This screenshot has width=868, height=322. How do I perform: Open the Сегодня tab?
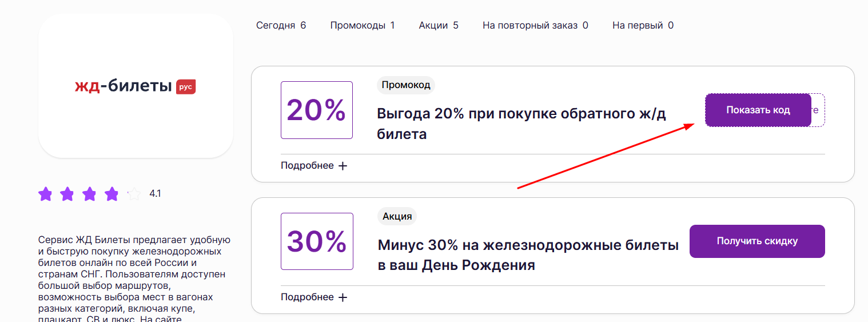click(x=281, y=25)
